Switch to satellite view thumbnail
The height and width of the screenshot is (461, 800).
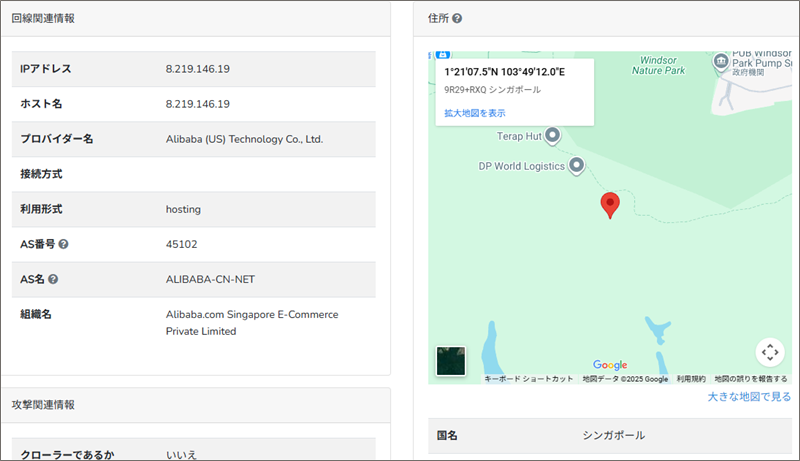click(x=451, y=362)
